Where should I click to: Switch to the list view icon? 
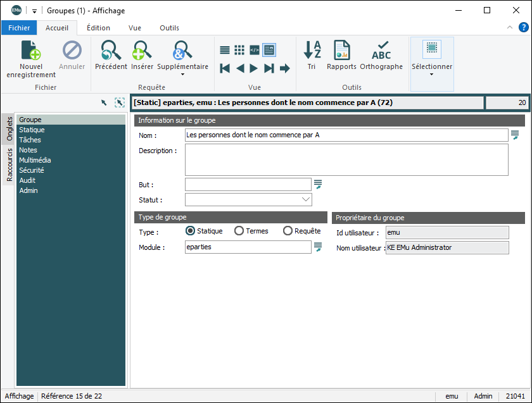click(225, 50)
